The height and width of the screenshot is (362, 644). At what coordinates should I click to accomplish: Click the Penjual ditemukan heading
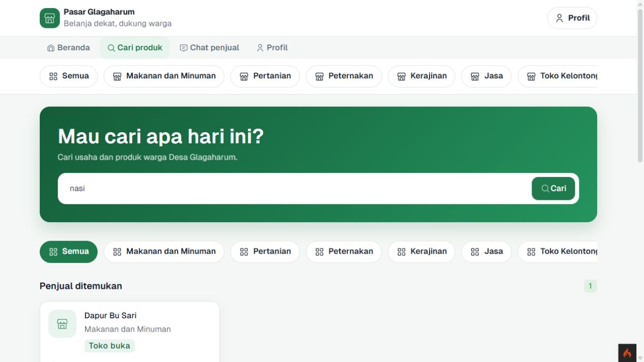(81, 286)
